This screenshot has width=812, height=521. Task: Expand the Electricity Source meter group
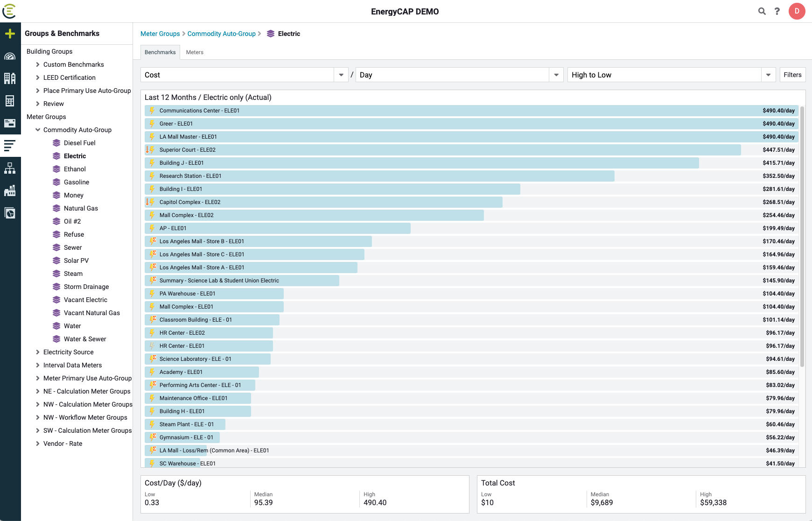point(38,352)
